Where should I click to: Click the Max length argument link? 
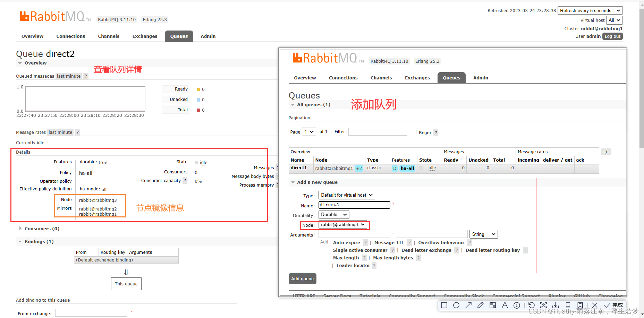(346, 258)
